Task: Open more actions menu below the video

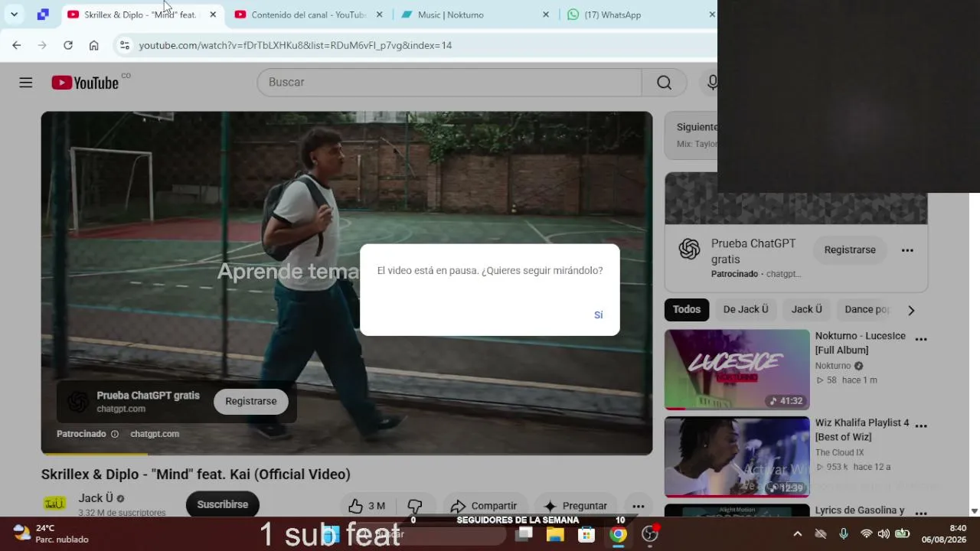Action: click(638, 506)
